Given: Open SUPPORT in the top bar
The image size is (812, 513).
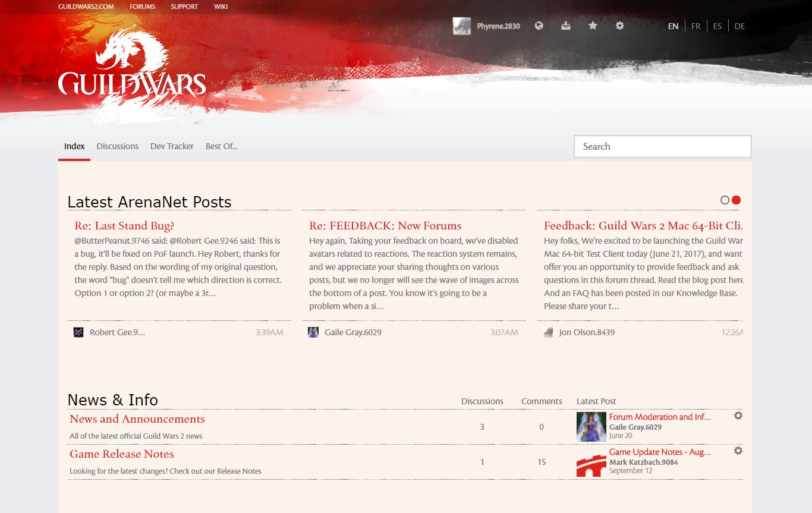Looking at the screenshot, I should [184, 7].
